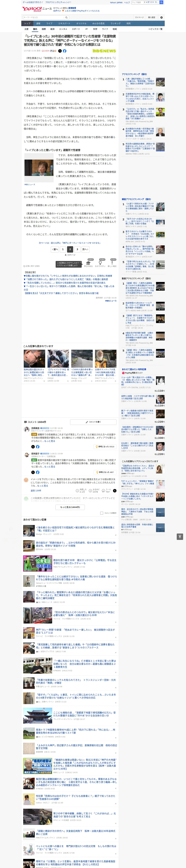The height and width of the screenshot is (868, 186).
Task: Go to previous page 前へ
Action: (55, 249)
